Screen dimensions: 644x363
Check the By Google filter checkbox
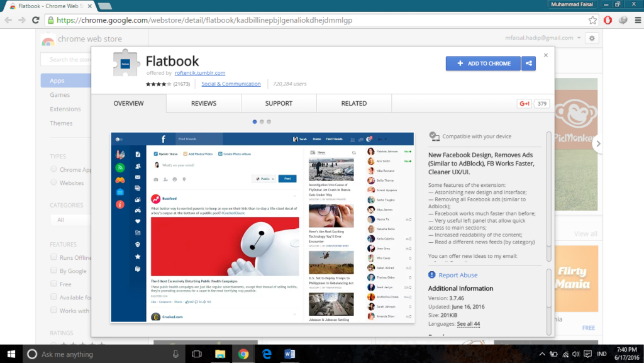[x=53, y=271]
